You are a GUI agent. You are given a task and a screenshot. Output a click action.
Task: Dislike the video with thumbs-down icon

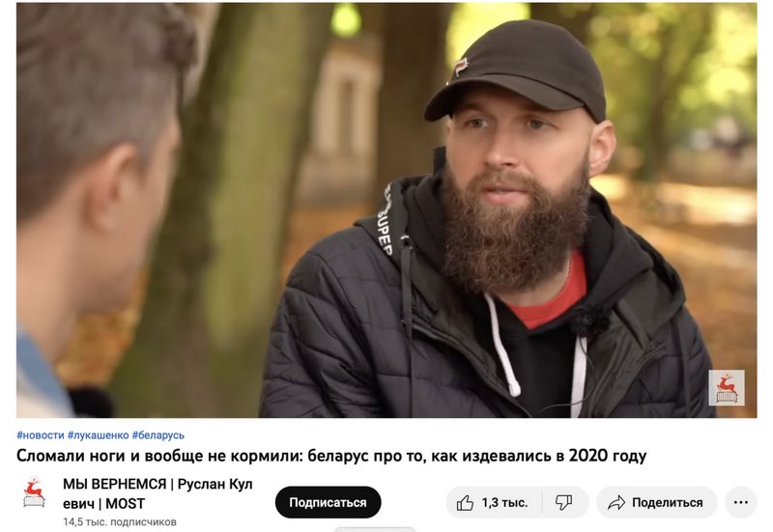click(x=563, y=503)
